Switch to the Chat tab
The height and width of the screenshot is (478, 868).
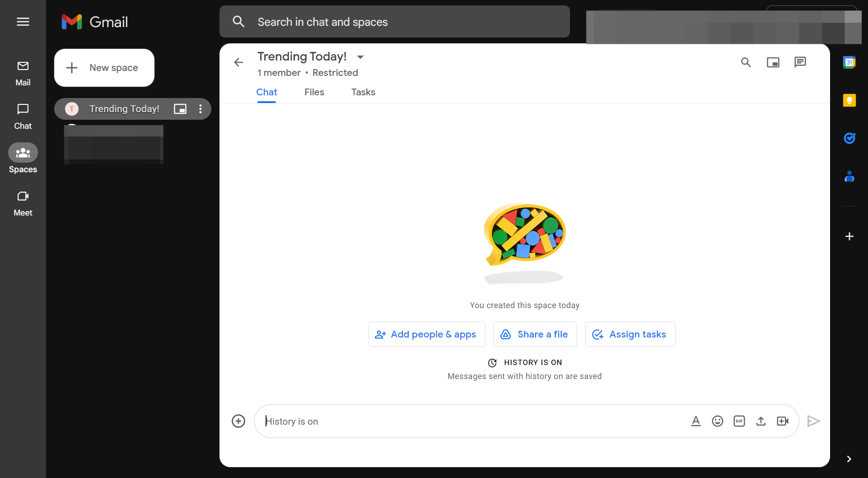266,92
